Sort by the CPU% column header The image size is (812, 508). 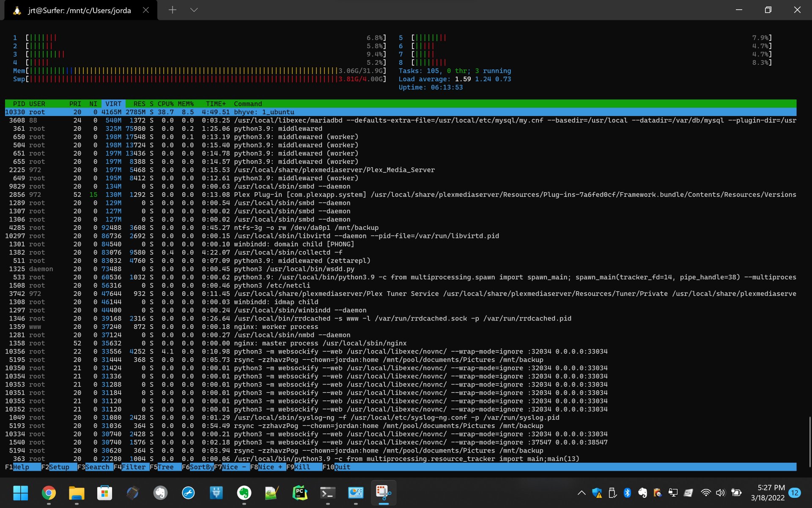coord(166,104)
